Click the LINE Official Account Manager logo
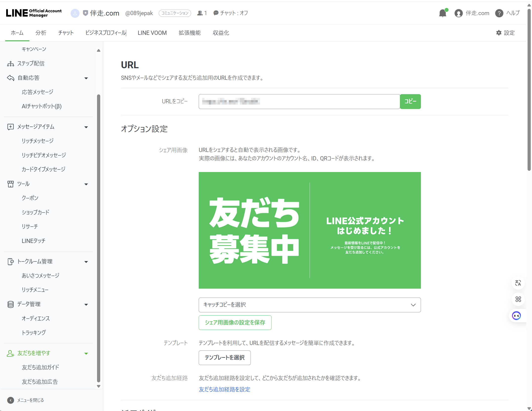This screenshot has height=411, width=532. (x=34, y=13)
